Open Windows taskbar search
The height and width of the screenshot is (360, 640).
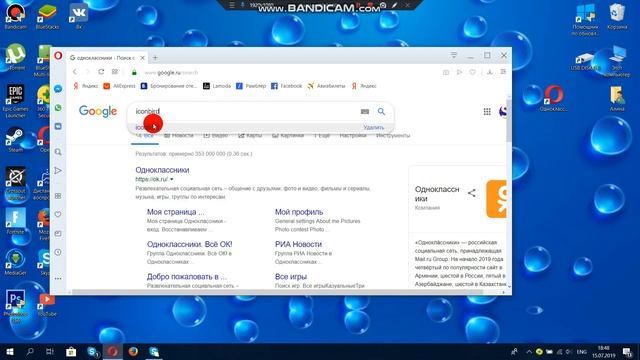30,351
